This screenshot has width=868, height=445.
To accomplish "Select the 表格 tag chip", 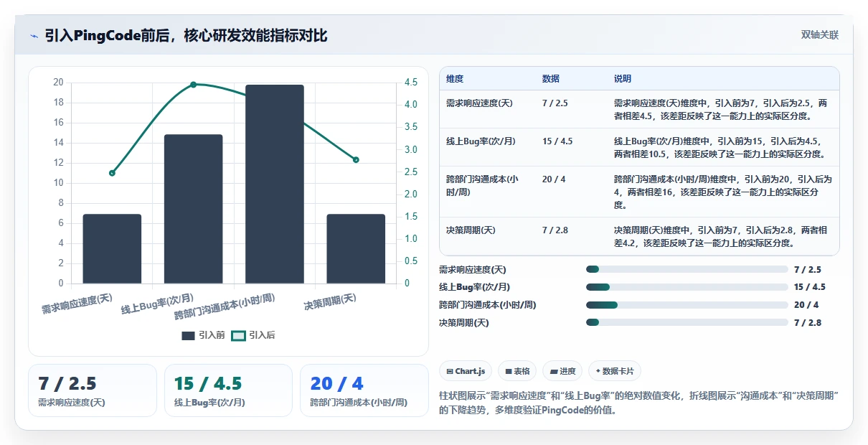I will pos(517,371).
